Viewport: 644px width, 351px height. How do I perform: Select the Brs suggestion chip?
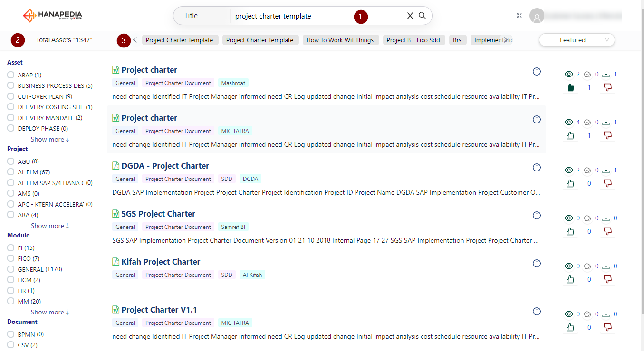(x=457, y=40)
